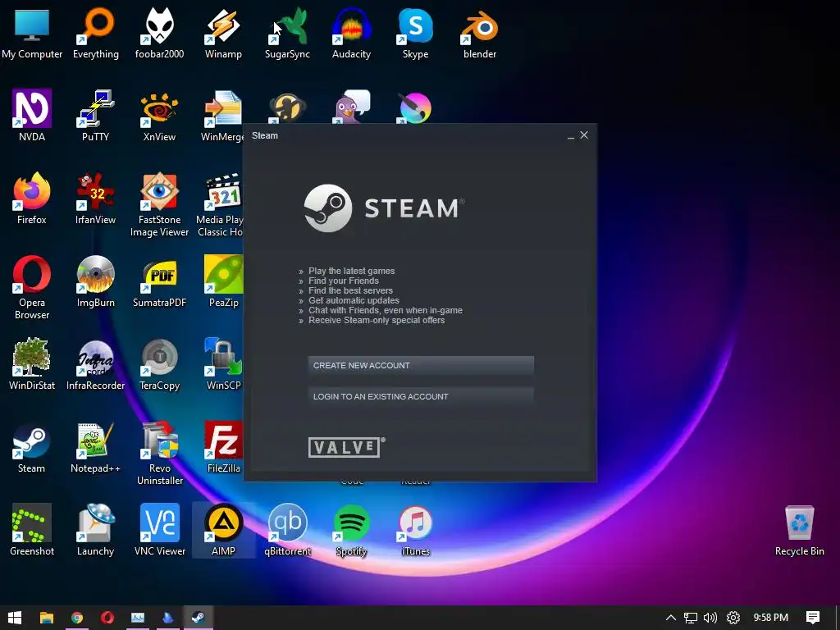Open the volume tray icon
The image size is (840, 630).
[710, 618]
